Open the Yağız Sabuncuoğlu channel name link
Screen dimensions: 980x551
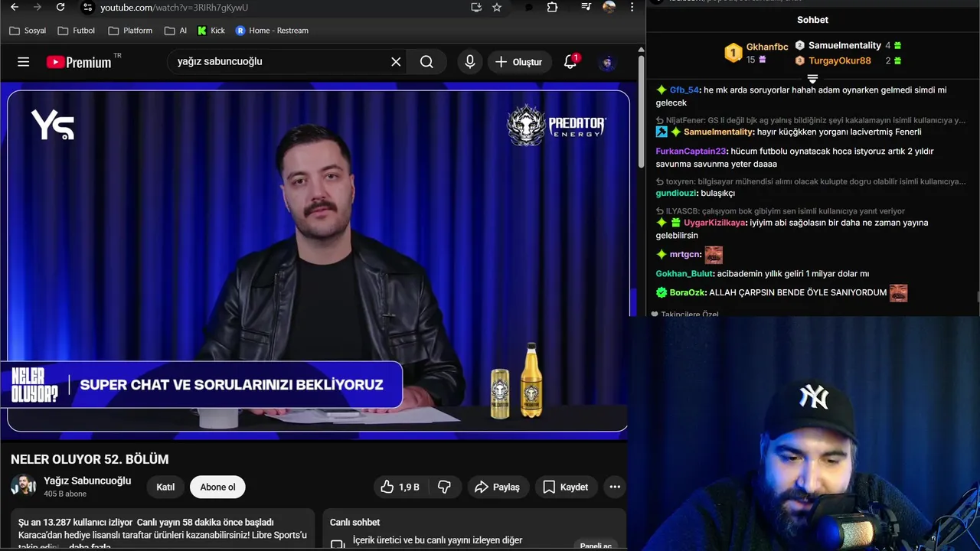pos(87,481)
